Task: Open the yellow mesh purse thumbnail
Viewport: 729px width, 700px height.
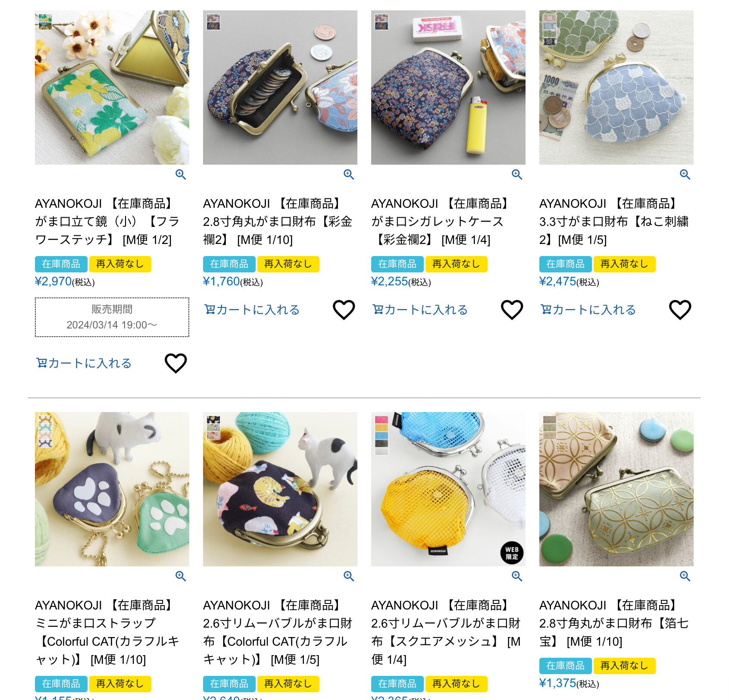Action: [x=448, y=489]
